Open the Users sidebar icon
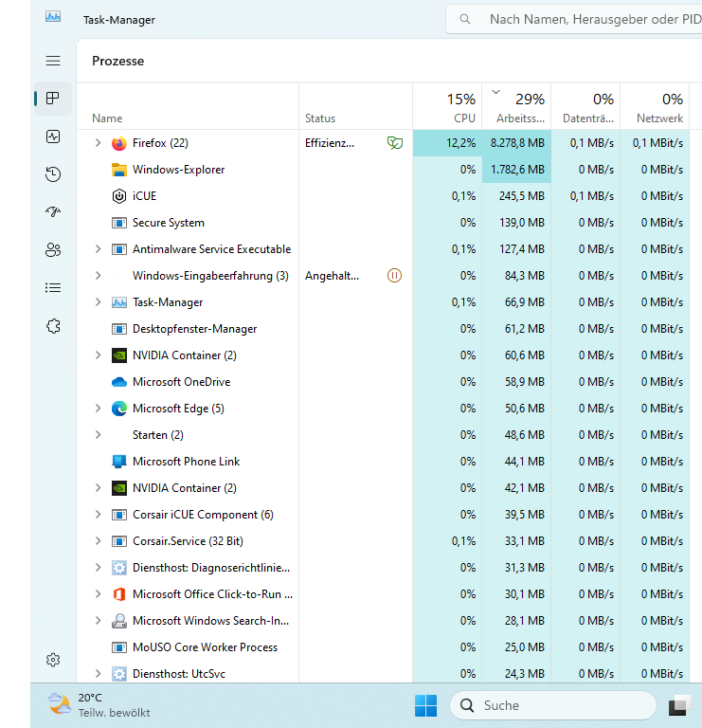The width and height of the screenshot is (702, 728). (53, 250)
